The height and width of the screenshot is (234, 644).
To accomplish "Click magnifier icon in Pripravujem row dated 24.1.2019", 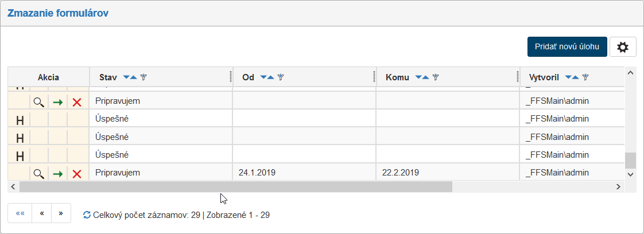I will click(38, 174).
